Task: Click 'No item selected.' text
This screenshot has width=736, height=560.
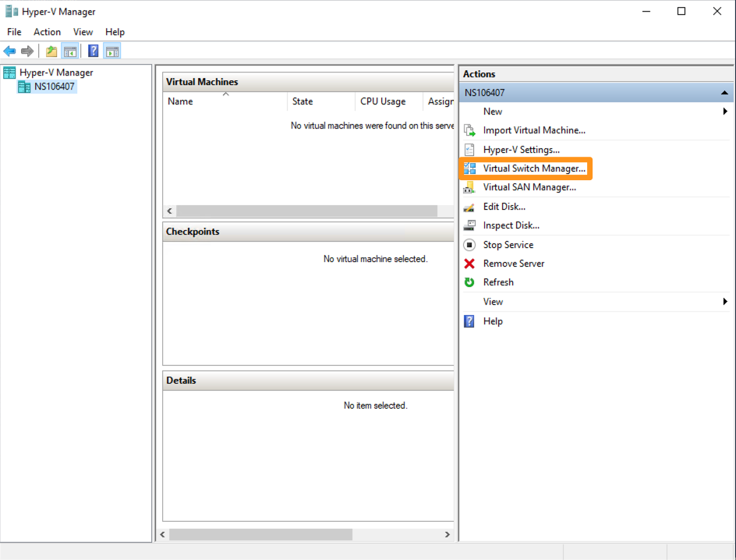Action: (x=376, y=406)
